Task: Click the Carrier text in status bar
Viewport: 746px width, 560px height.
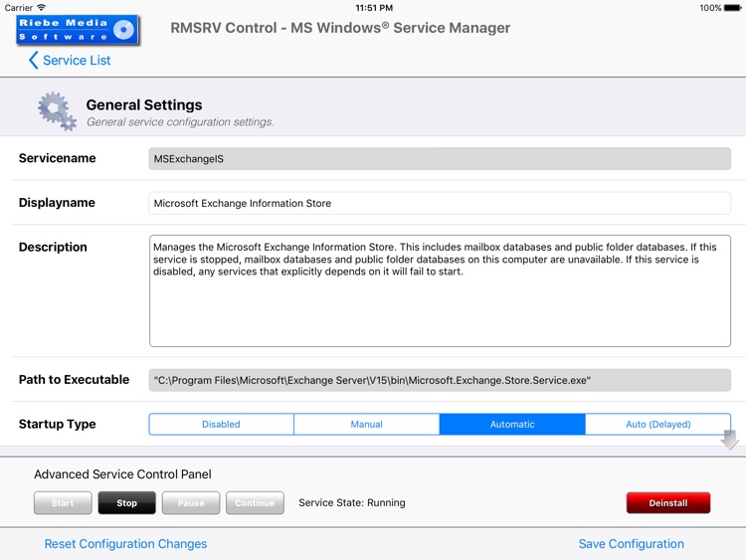Action: coord(19,8)
